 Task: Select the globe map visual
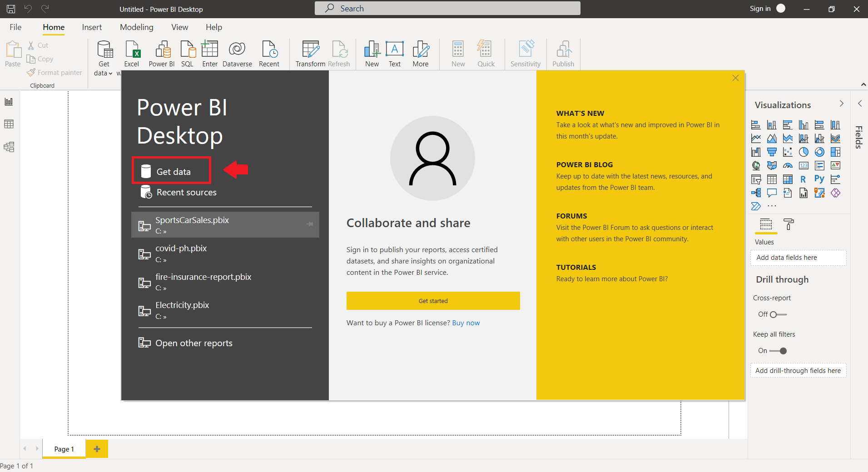(x=756, y=166)
